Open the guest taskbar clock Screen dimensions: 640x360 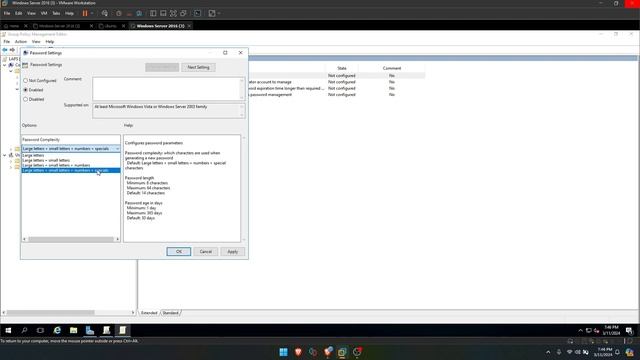[x=611, y=330]
